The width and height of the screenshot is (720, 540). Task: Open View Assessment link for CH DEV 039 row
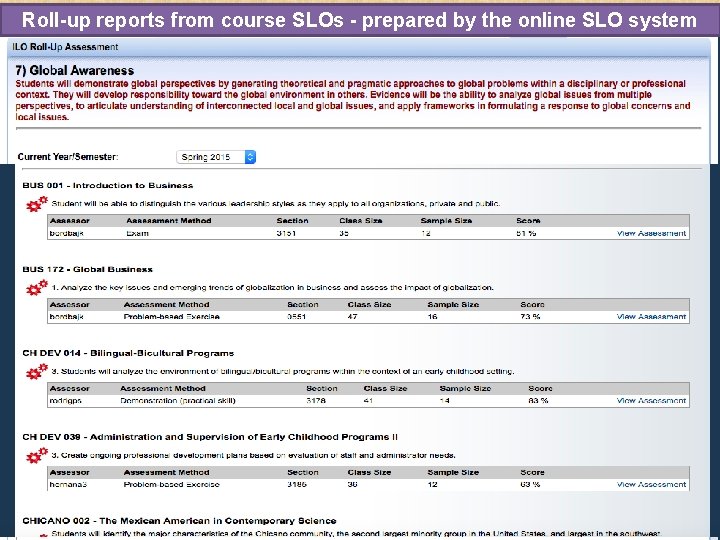point(651,484)
